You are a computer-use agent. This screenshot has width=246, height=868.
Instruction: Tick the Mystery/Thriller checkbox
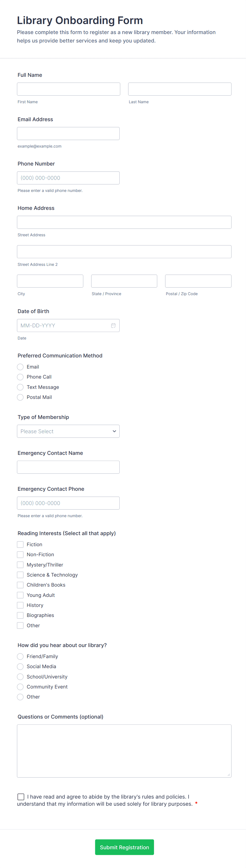pyautogui.click(x=20, y=565)
